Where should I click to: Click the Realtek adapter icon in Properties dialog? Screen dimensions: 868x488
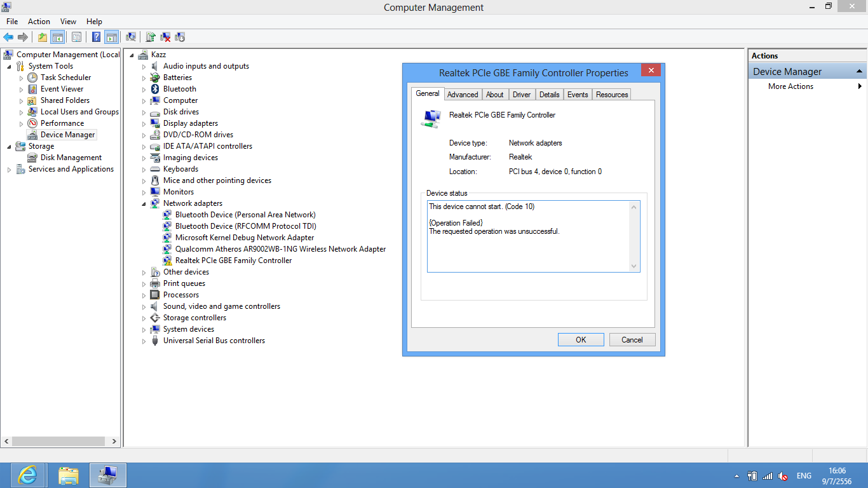pos(431,118)
